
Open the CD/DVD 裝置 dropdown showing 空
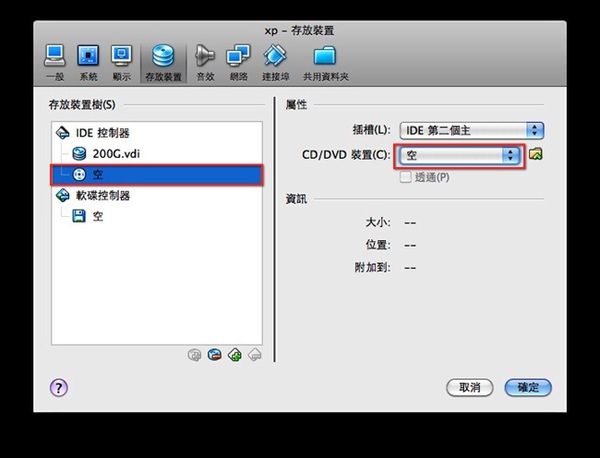click(460, 156)
